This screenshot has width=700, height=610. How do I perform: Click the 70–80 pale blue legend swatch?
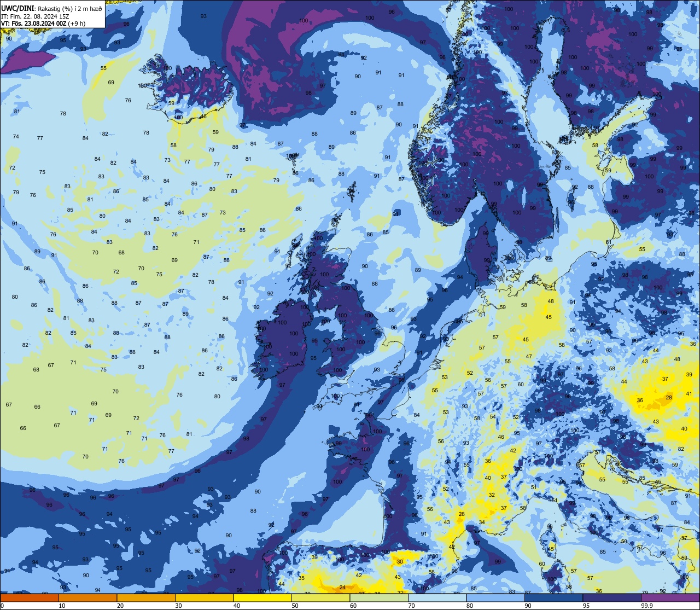pos(437,598)
